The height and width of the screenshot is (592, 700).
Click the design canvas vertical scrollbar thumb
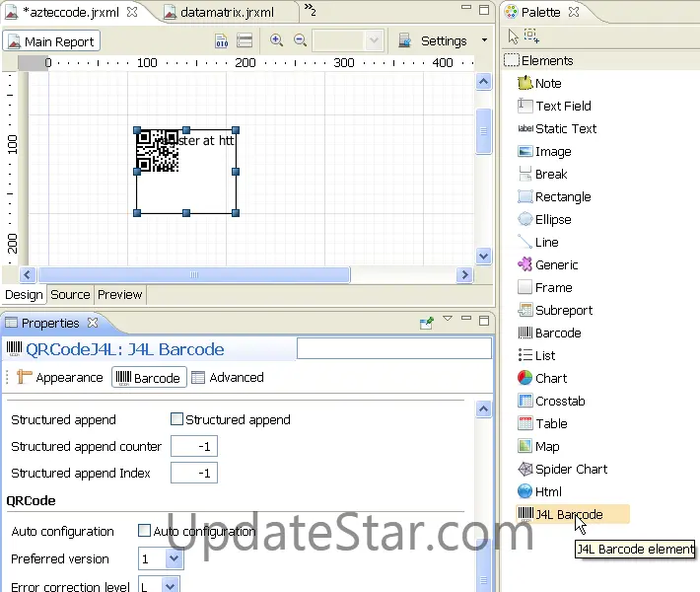483,131
